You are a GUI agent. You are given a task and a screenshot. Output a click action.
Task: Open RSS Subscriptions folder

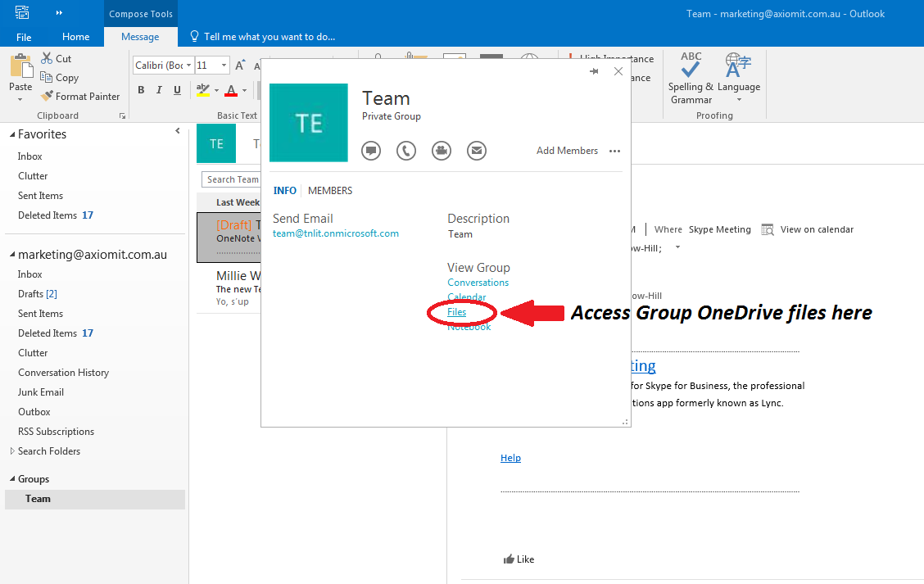56,432
